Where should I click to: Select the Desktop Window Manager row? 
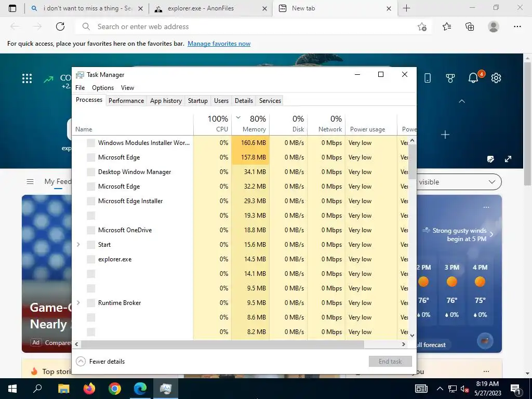coord(240,171)
